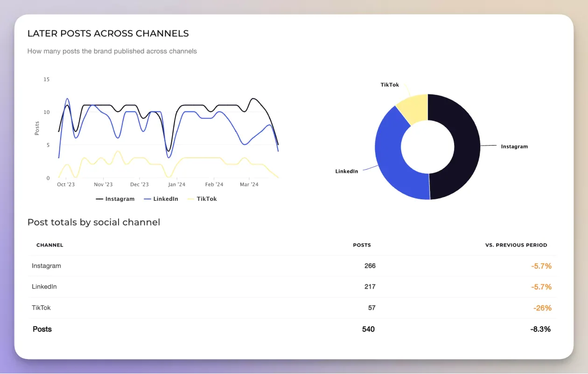This screenshot has width=588, height=374.
Task: Click the TikTok label above donut chart
Action: tap(390, 85)
